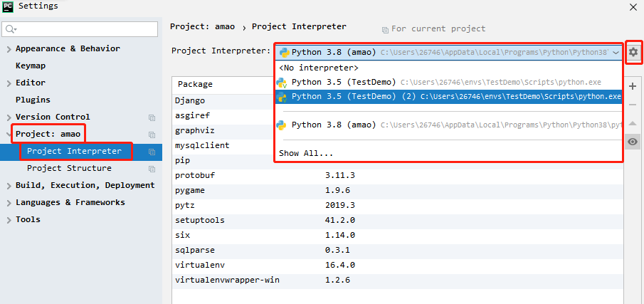Close the Settings window
The height and width of the screenshot is (304, 644).
pyautogui.click(x=633, y=7)
